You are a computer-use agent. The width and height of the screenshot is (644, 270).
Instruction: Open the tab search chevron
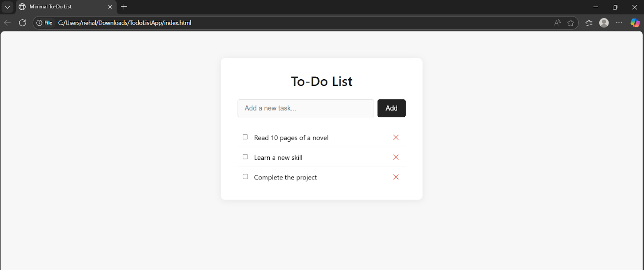(x=7, y=7)
